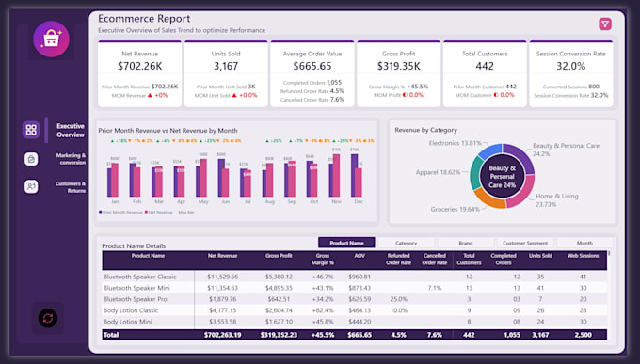Select the Beauty & Personal Care donut segment

point(523,155)
